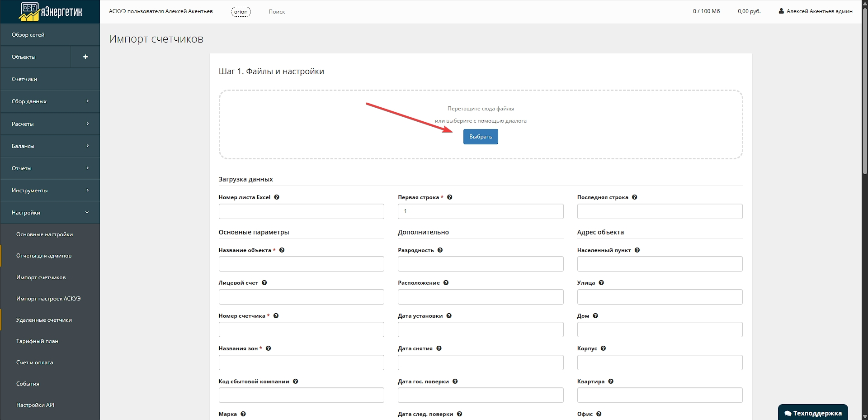The image size is (868, 420).
Task: Open help icon for Разрядность
Action: [x=440, y=250]
